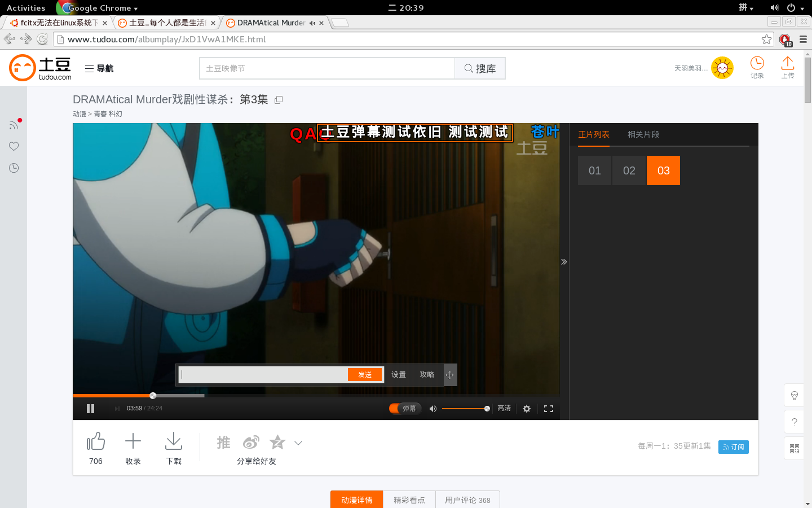Download the video 下载
The height and width of the screenshot is (508, 812).
(174, 441)
